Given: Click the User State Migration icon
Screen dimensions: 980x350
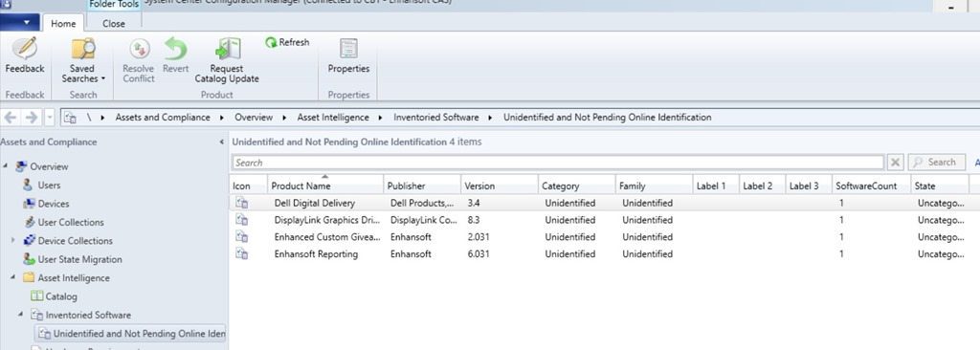Looking at the screenshot, I should 28,259.
